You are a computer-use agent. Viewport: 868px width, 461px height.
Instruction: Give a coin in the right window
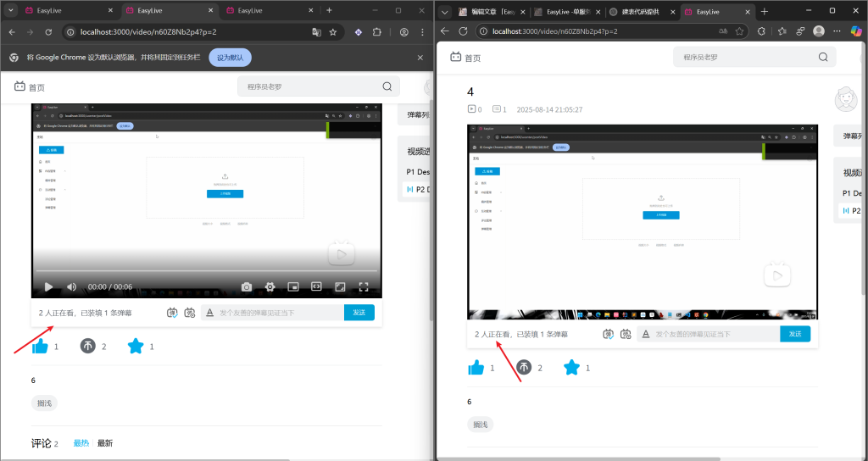tap(524, 367)
